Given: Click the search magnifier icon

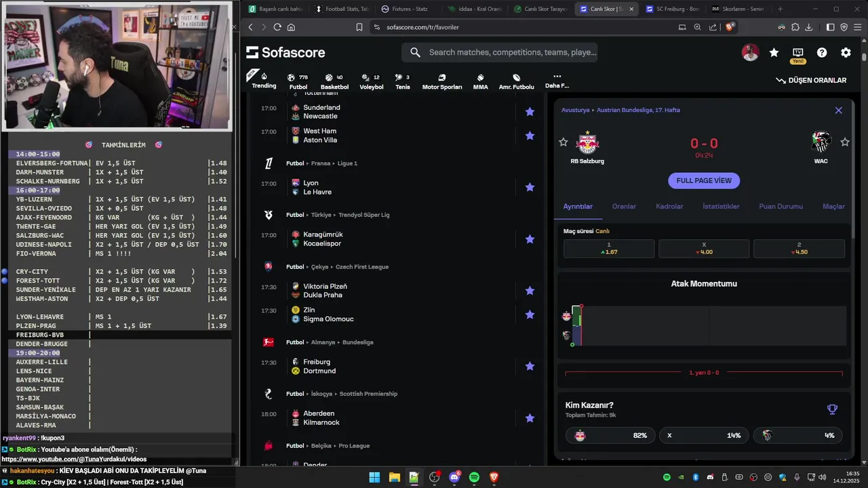Looking at the screenshot, I should click(x=416, y=52).
